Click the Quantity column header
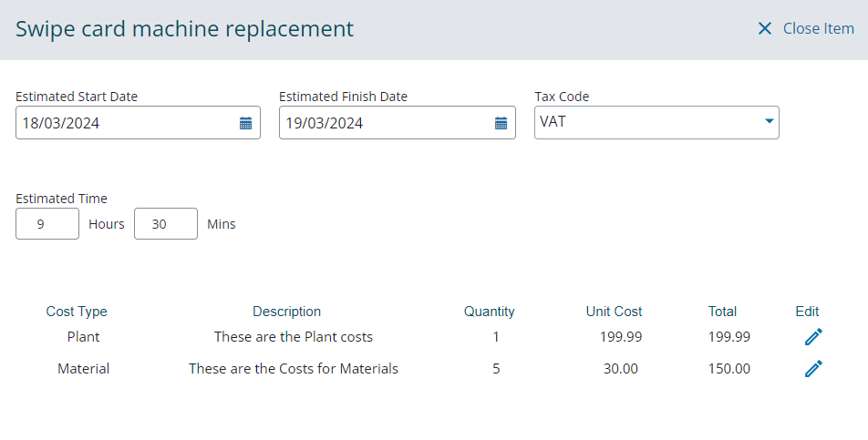 489,312
